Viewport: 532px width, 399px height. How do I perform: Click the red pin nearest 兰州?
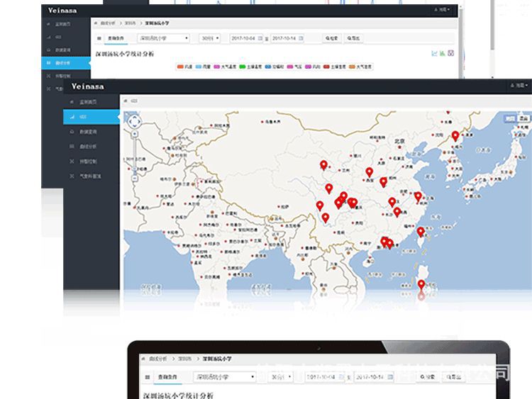(323, 165)
